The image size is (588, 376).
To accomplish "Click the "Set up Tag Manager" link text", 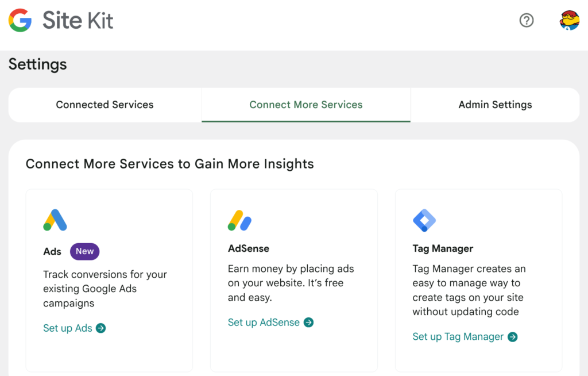I will (x=458, y=337).
